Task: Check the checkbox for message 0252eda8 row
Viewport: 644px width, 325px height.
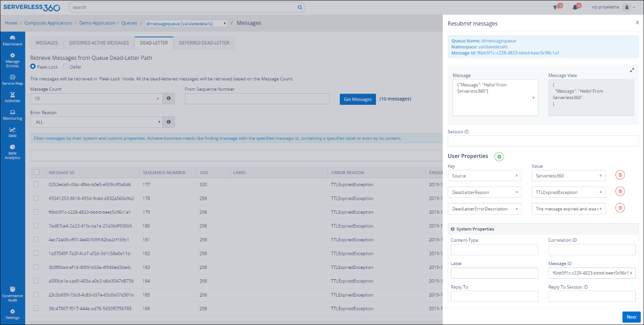Action: (x=37, y=184)
